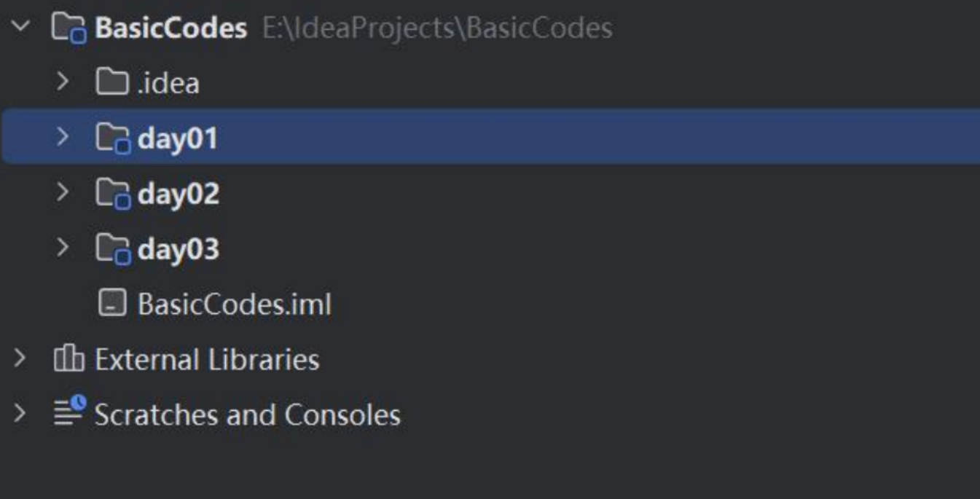The height and width of the screenshot is (499, 980).
Task: Expand the day02 module chevron
Action: [63, 192]
